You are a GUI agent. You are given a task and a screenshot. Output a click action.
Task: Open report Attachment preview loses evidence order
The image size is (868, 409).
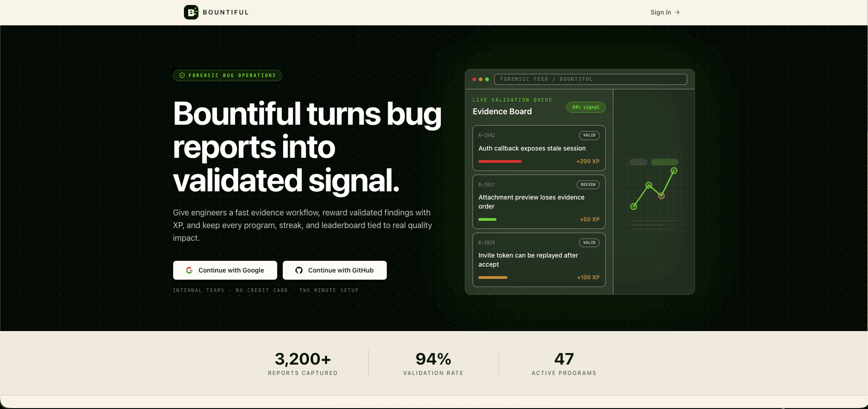coord(539,202)
